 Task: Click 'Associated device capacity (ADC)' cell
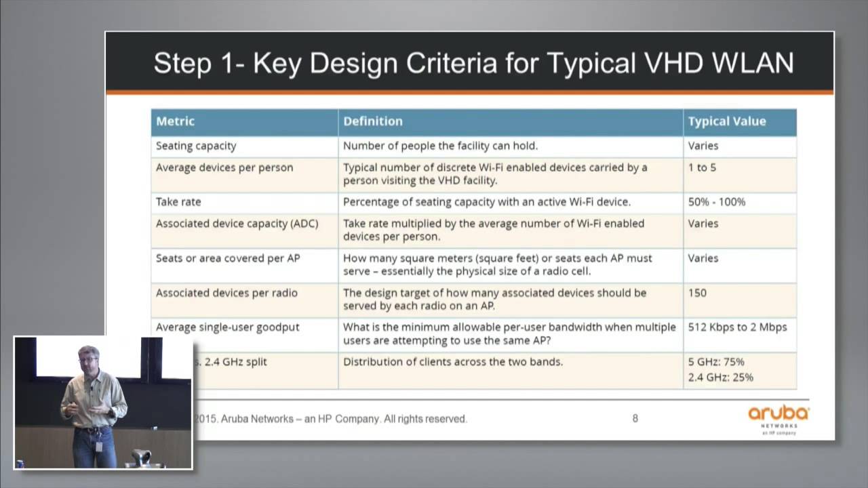[244, 231]
